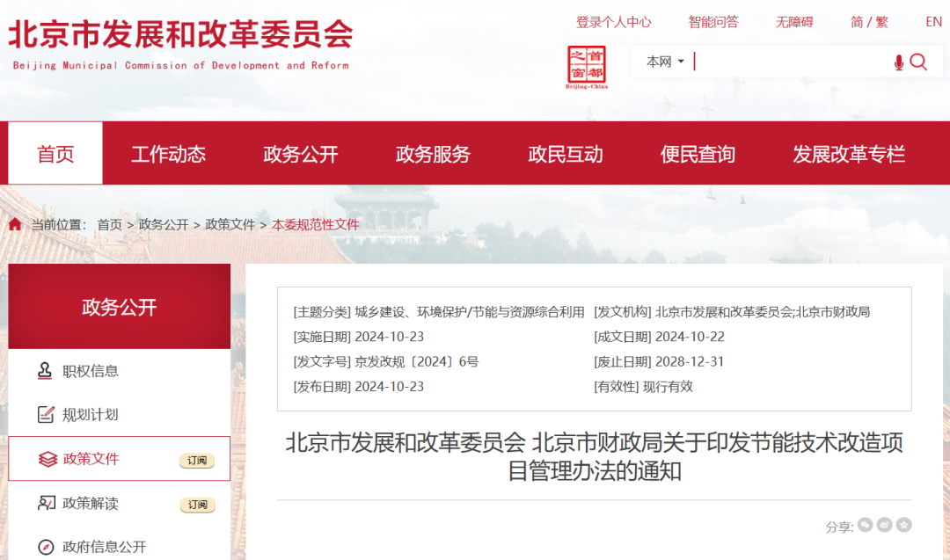Toggle 简/繁 character display mode

click(x=869, y=22)
